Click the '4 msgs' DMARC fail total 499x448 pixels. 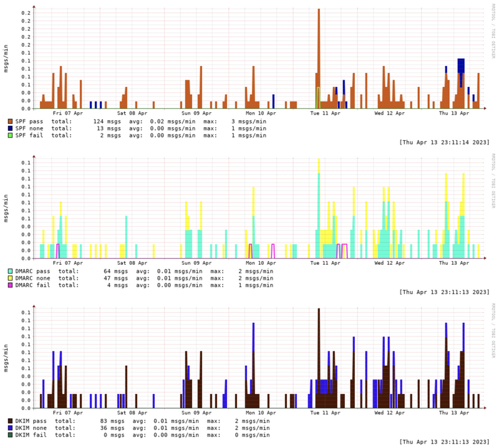click(117, 285)
